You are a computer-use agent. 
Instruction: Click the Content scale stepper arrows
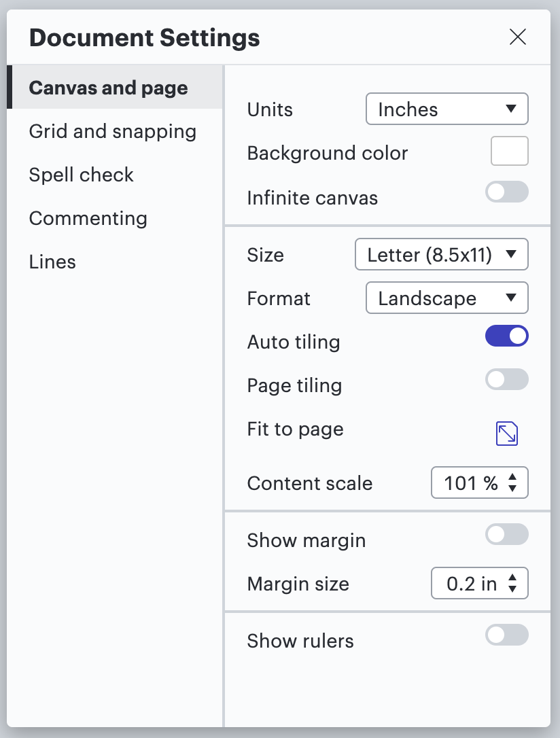[x=513, y=483]
